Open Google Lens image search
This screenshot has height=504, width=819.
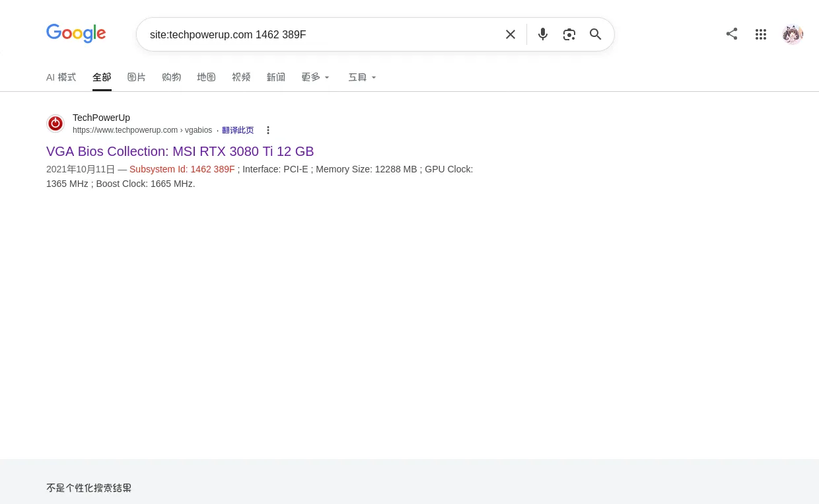(x=569, y=34)
